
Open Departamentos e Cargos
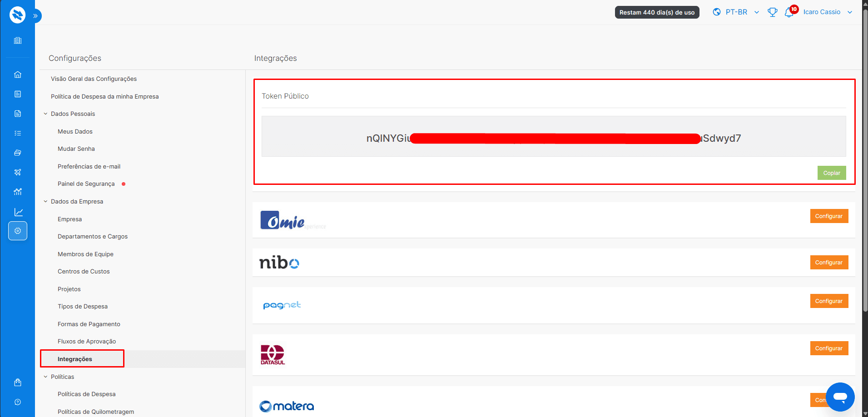point(92,237)
